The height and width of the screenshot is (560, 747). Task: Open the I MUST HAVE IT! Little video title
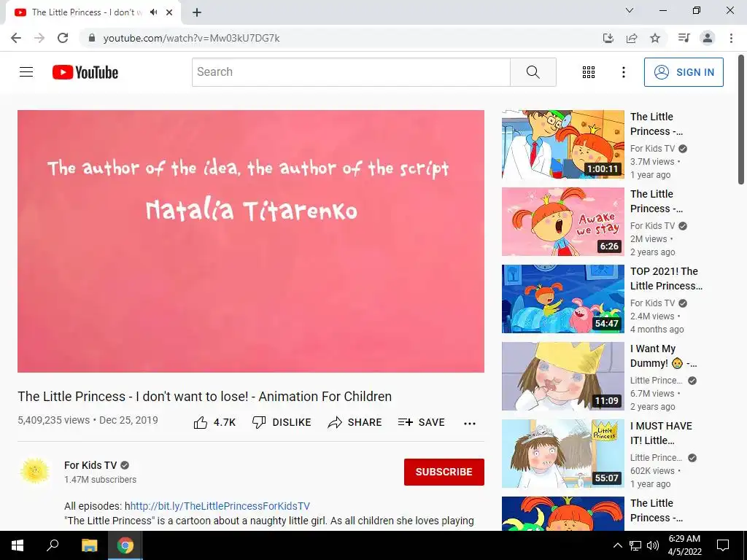[661, 433]
